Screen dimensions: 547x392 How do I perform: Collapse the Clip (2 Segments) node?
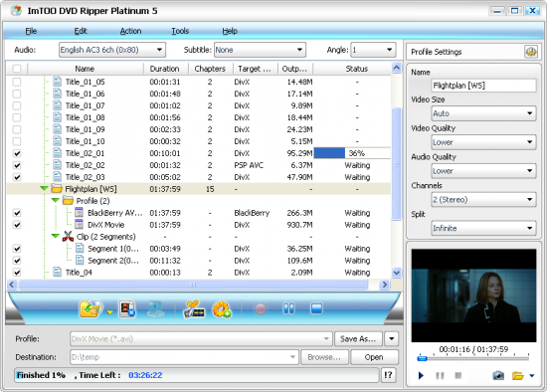pyautogui.click(x=55, y=237)
